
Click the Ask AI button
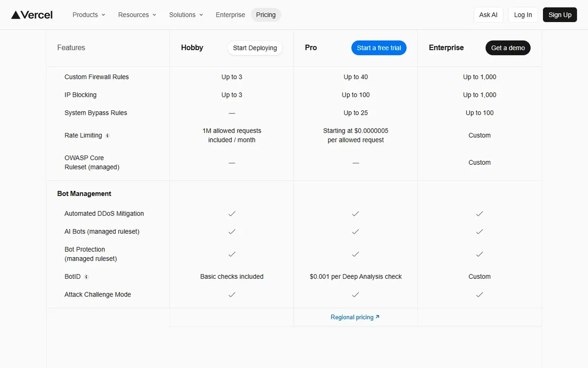tap(488, 15)
